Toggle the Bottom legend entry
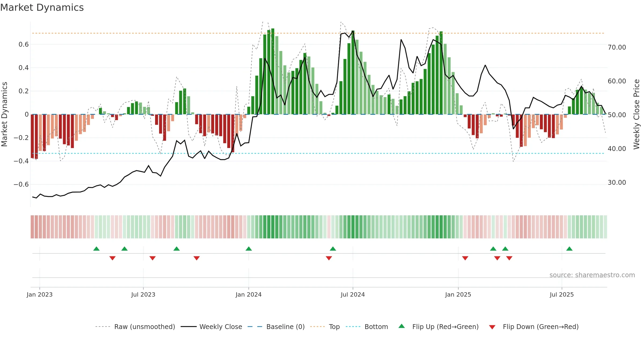 click(x=367, y=327)
